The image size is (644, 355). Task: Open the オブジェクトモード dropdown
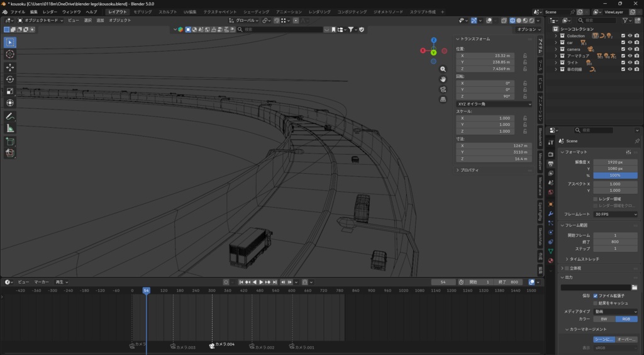40,21
